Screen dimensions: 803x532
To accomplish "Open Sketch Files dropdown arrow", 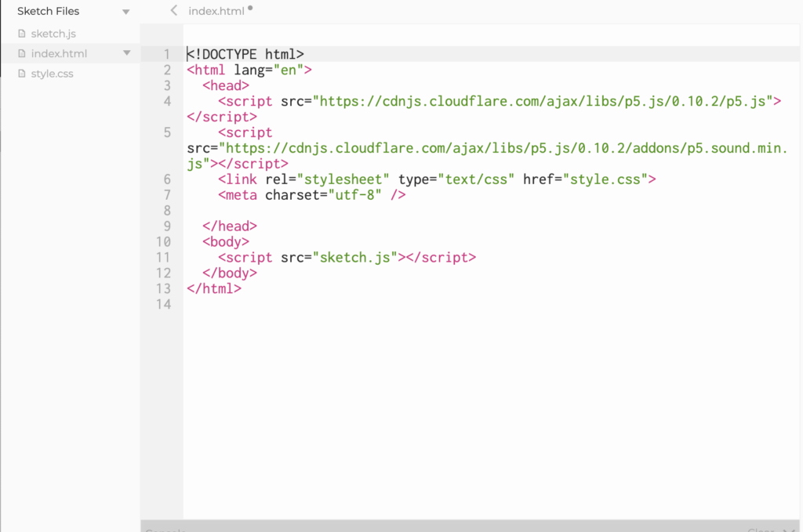I will 126,12.
